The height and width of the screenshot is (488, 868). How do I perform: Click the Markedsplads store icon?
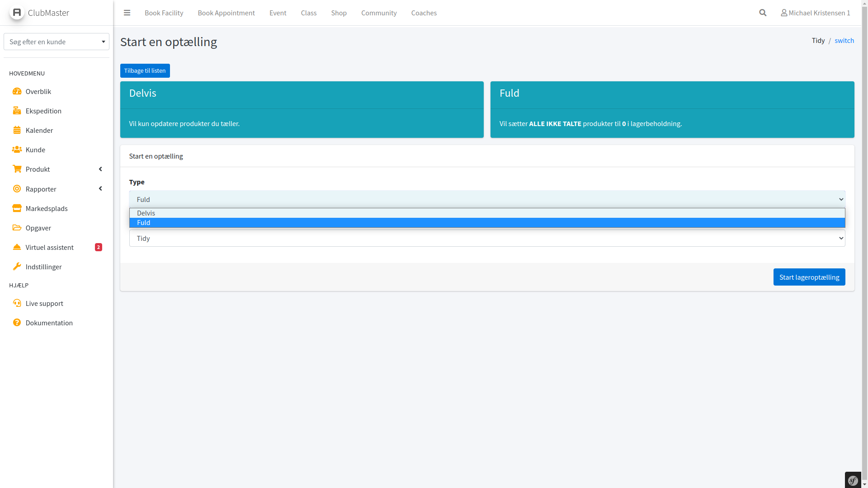tap(17, 208)
